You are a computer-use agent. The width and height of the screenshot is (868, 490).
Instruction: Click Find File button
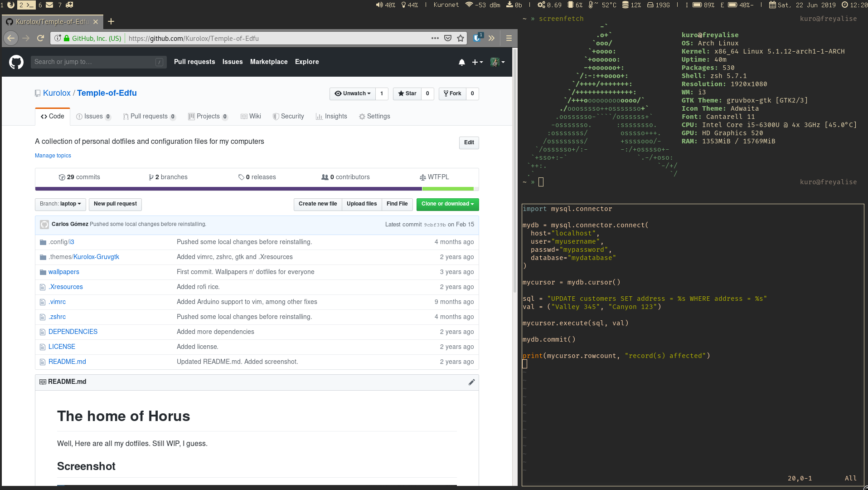(397, 204)
